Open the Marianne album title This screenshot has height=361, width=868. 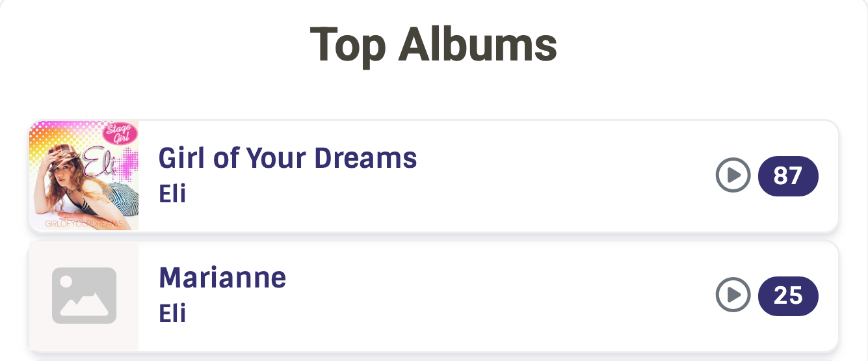[222, 278]
